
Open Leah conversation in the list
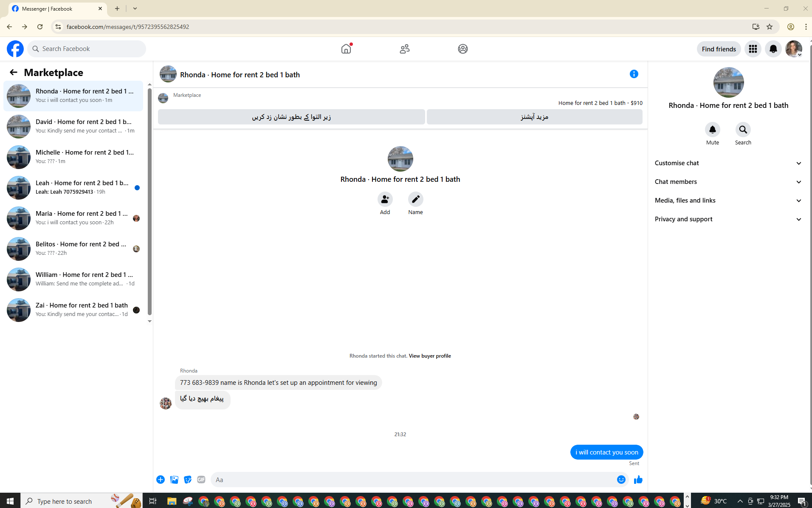pos(73,188)
